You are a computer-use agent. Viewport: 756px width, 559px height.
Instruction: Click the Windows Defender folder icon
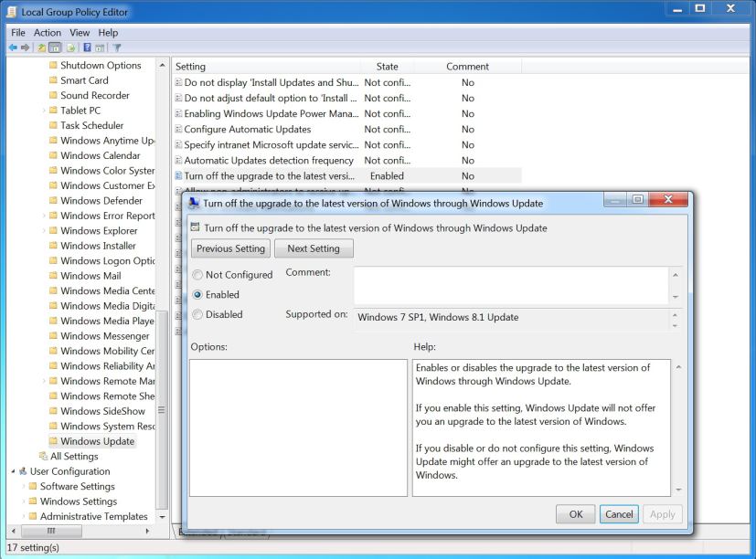pyautogui.click(x=53, y=200)
